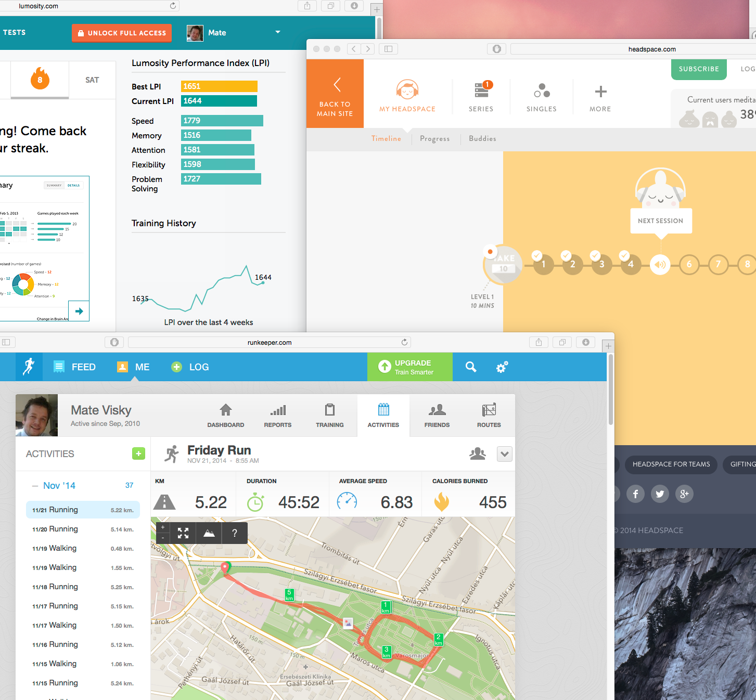The width and height of the screenshot is (756, 700).
Task: Toggle fullscreen map view in RunKeeper
Action: pos(183,533)
